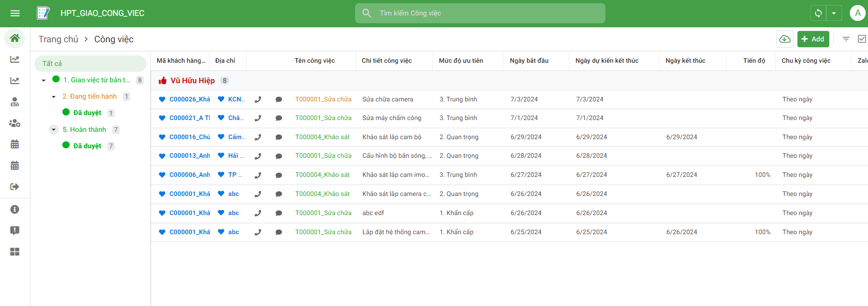This screenshot has width=868, height=306.
Task: Click the sidebar logout arrow icon
Action: [x=15, y=187]
